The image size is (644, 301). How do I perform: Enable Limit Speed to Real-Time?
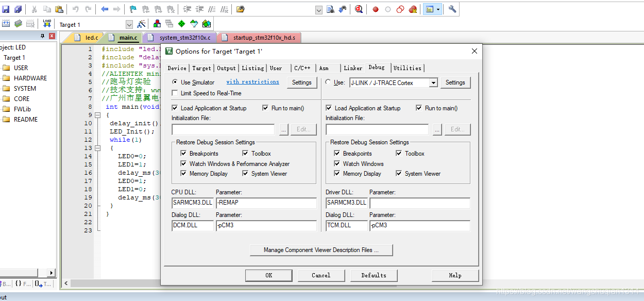click(x=175, y=93)
